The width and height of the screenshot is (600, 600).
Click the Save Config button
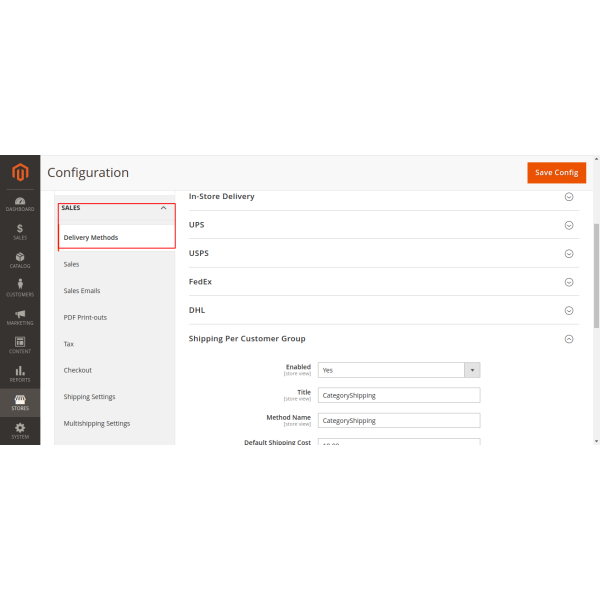(x=556, y=173)
